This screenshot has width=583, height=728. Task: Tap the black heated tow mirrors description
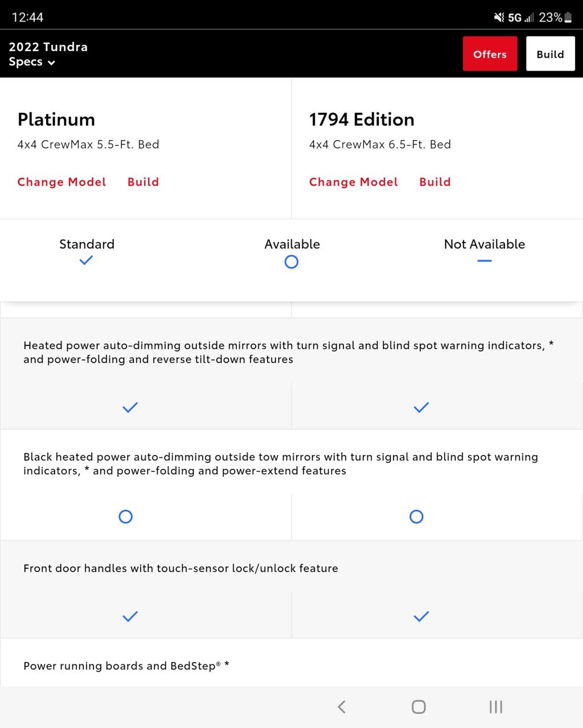281,464
